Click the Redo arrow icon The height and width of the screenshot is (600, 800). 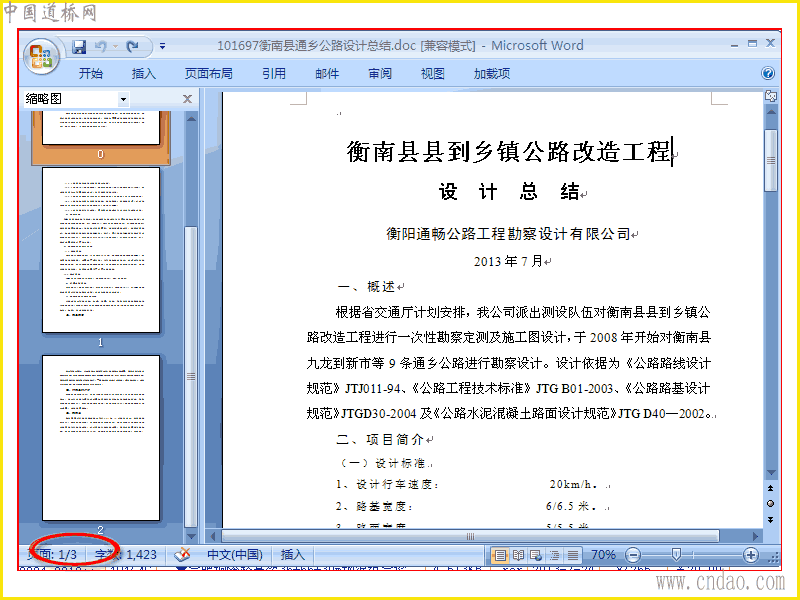[x=133, y=46]
